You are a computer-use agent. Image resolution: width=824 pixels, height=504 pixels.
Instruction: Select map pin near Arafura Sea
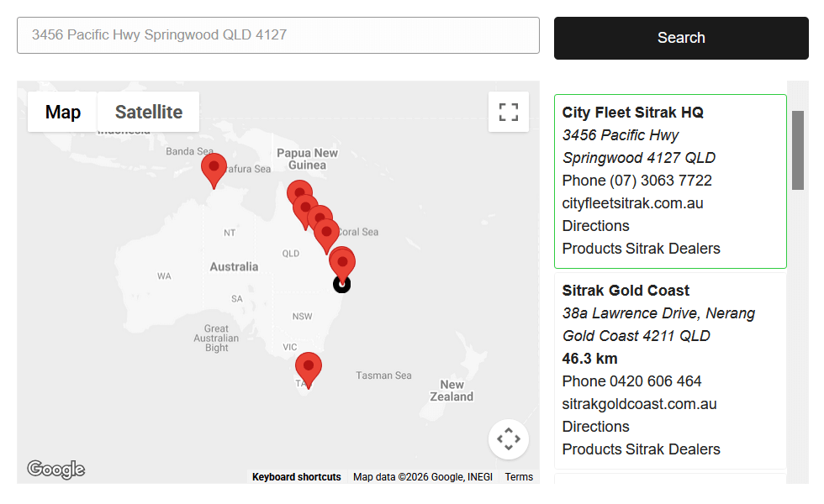point(214,171)
